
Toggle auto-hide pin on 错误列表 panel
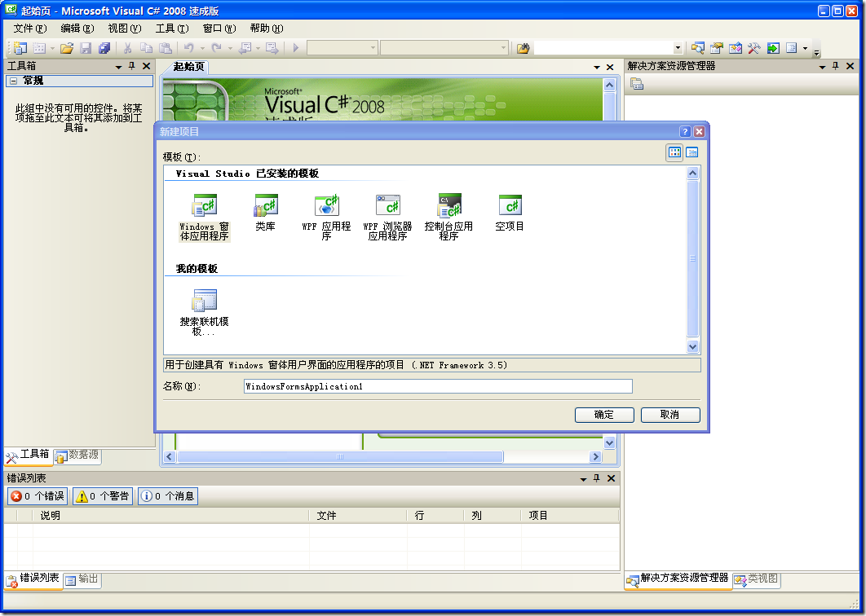coord(597,478)
